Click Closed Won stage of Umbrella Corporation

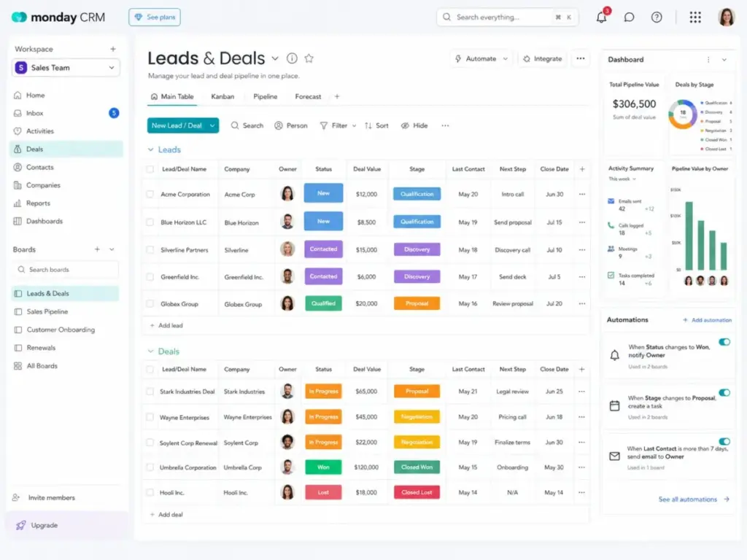click(417, 467)
